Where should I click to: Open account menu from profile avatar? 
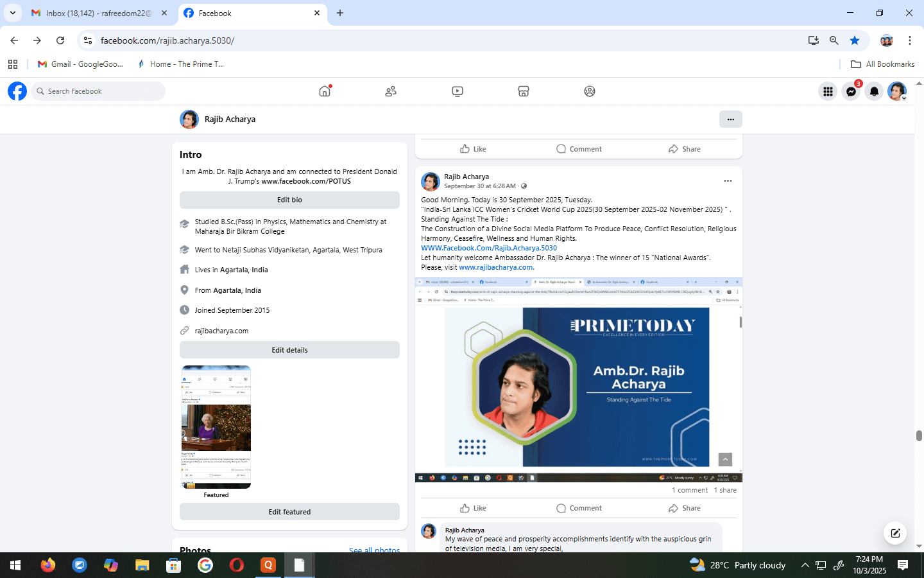896,91
